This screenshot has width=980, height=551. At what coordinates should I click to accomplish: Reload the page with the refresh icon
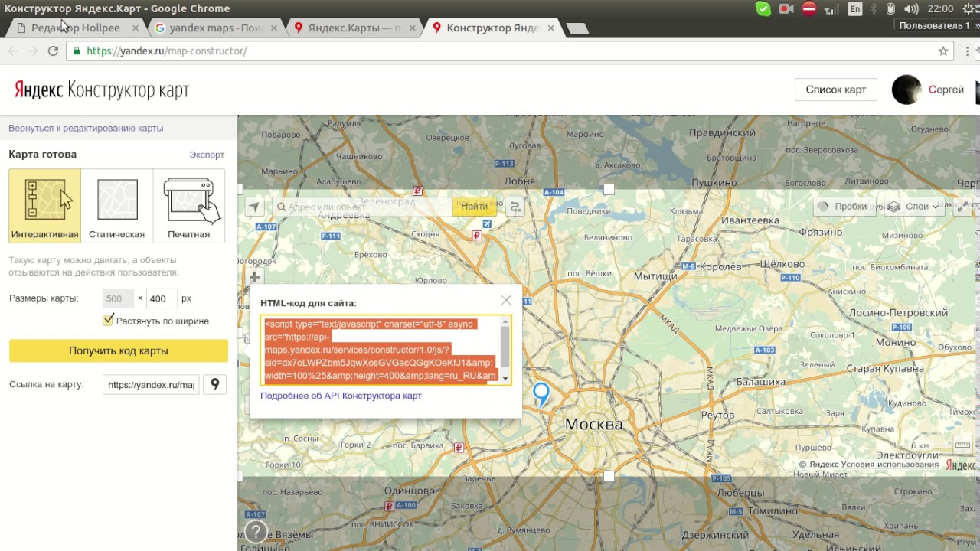tap(53, 51)
